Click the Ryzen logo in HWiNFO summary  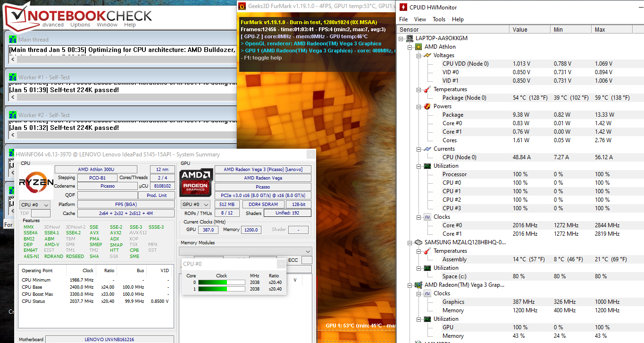coord(36,183)
